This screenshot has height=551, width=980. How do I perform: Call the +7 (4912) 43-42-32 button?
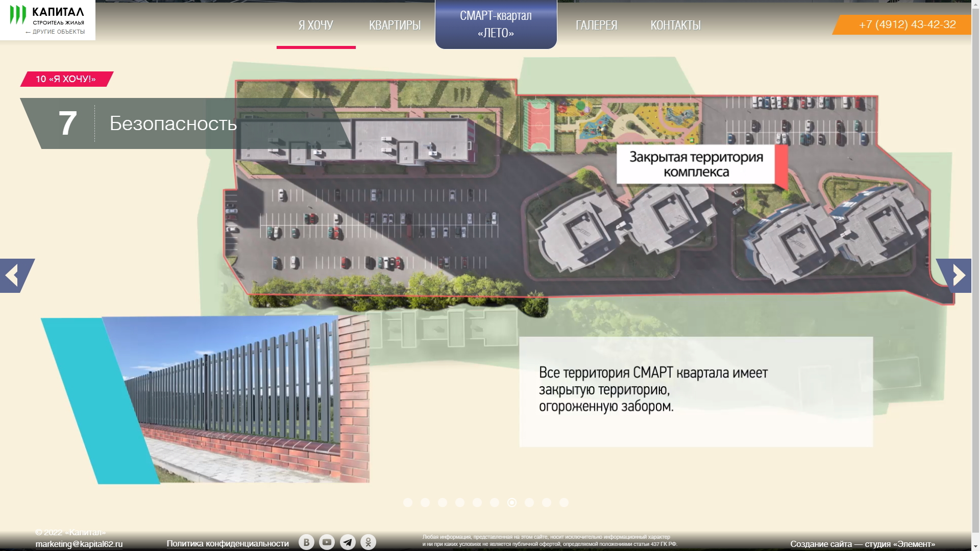click(x=906, y=24)
